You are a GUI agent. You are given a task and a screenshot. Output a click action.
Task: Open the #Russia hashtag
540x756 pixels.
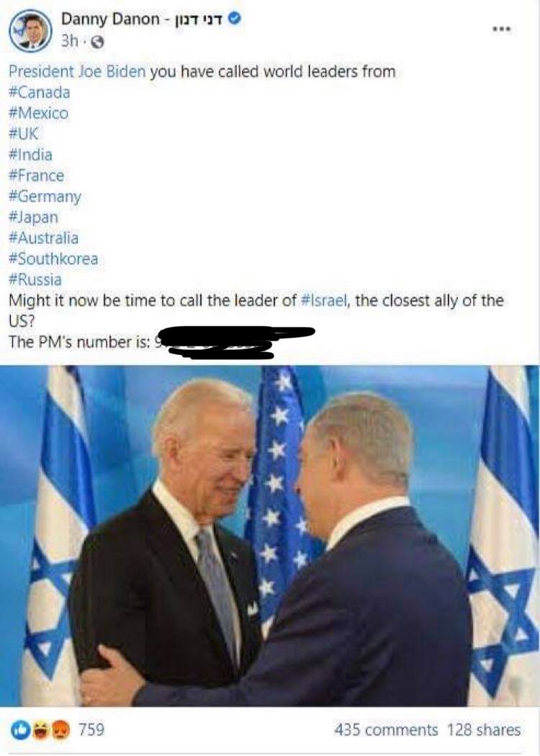click(x=35, y=279)
